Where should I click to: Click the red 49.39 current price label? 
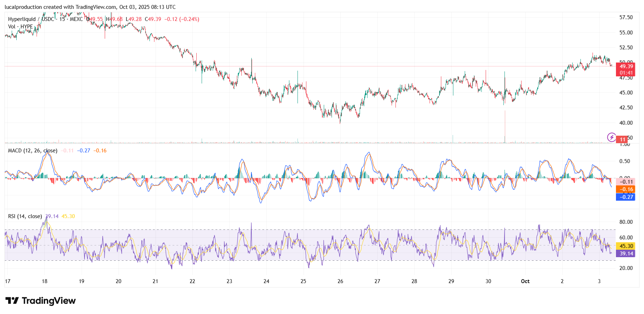[626, 66]
